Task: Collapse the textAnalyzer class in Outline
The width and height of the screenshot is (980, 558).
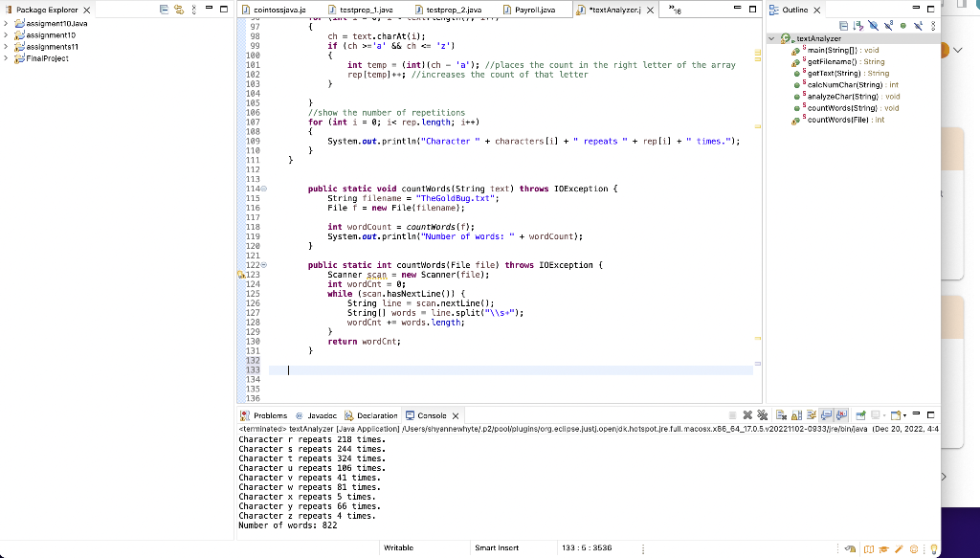Action: (x=771, y=38)
